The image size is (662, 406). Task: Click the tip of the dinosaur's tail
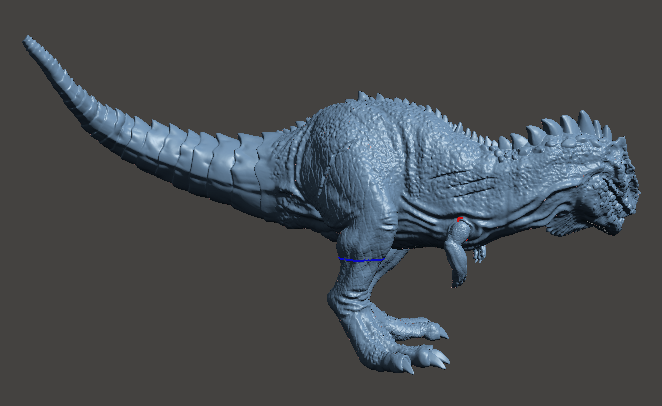[x=29, y=41]
